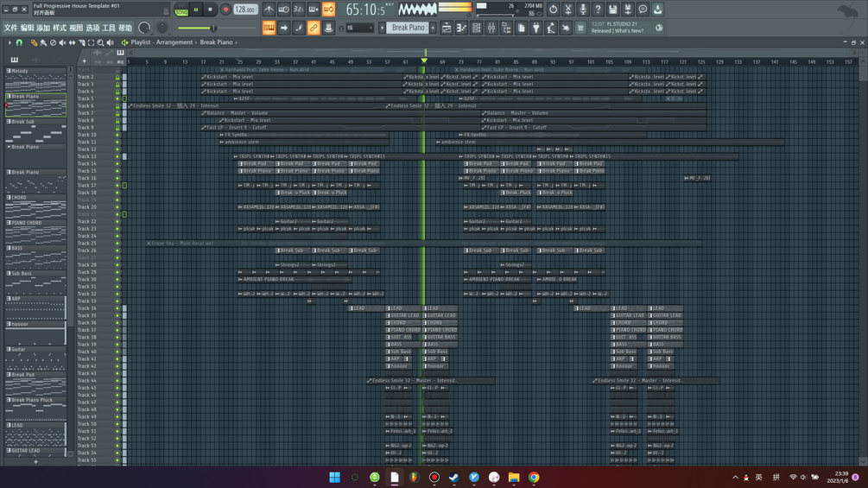Open 样式 menu

tap(60, 28)
